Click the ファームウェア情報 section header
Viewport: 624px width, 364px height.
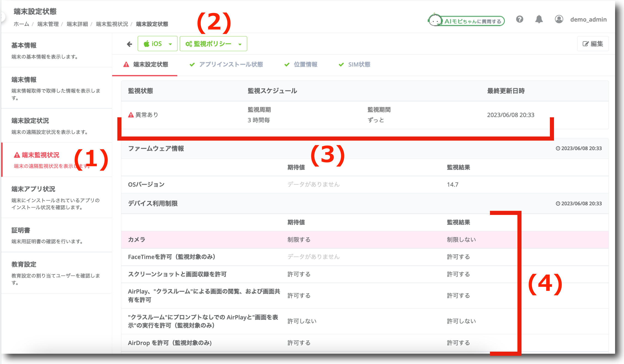tap(156, 148)
